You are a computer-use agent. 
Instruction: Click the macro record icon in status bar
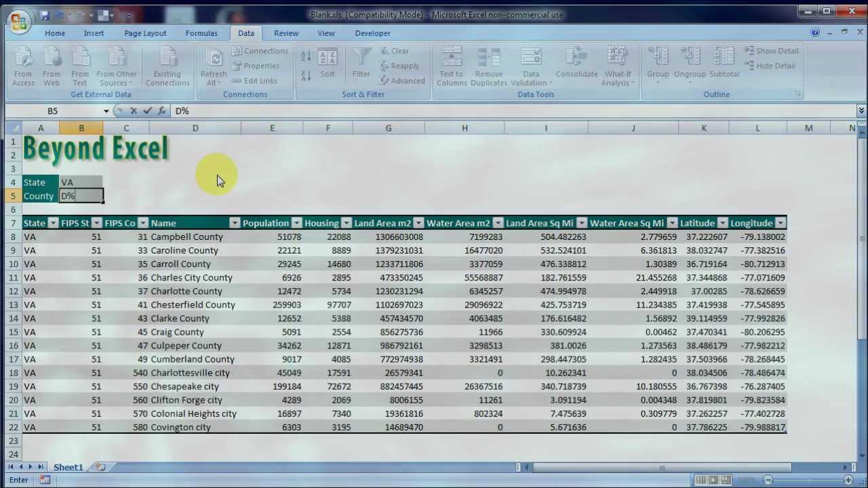pos(45,480)
